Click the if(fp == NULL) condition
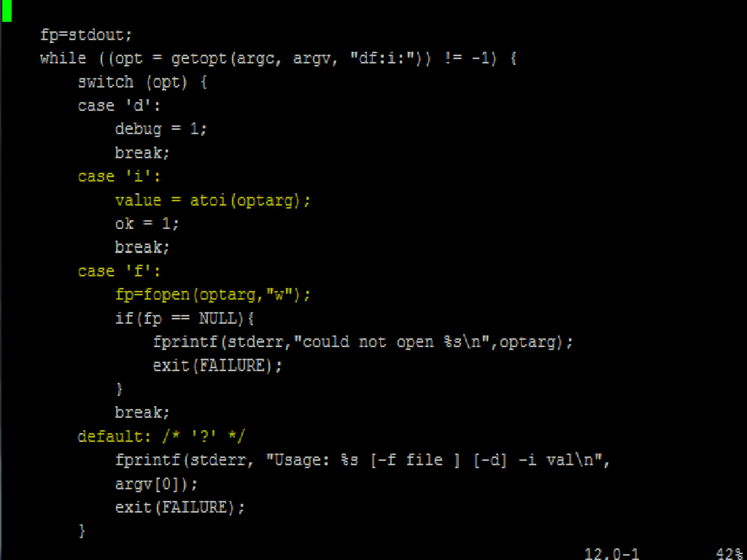This screenshot has height=560, width=747. click(184, 318)
